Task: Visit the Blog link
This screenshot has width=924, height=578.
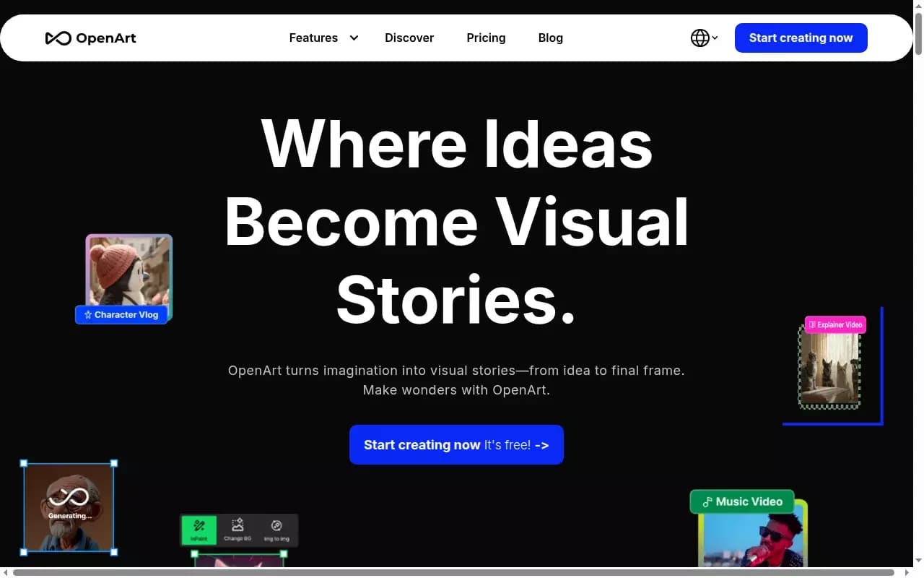Action: [x=551, y=38]
